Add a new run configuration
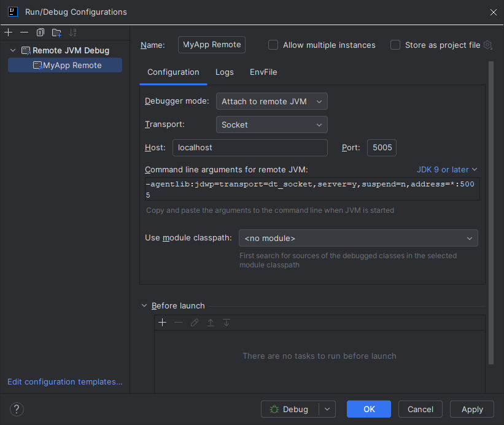 8,32
